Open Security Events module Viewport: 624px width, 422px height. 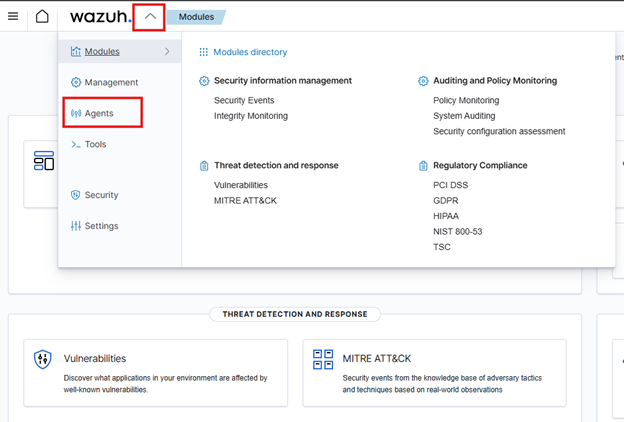[x=244, y=100]
